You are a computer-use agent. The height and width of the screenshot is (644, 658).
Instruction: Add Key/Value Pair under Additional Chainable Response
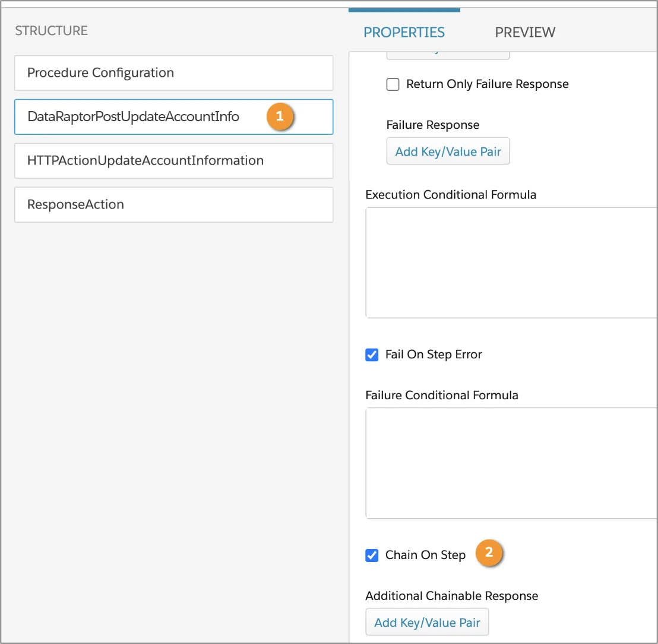tap(427, 622)
